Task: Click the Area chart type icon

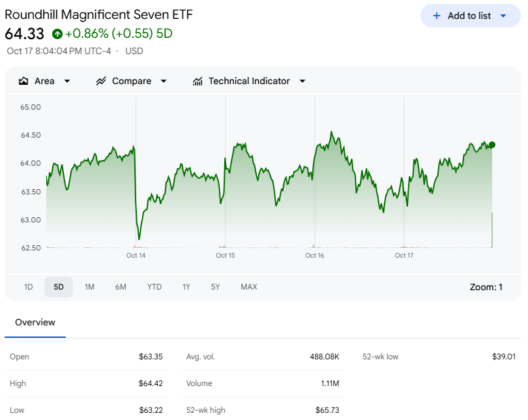Action: coord(23,81)
